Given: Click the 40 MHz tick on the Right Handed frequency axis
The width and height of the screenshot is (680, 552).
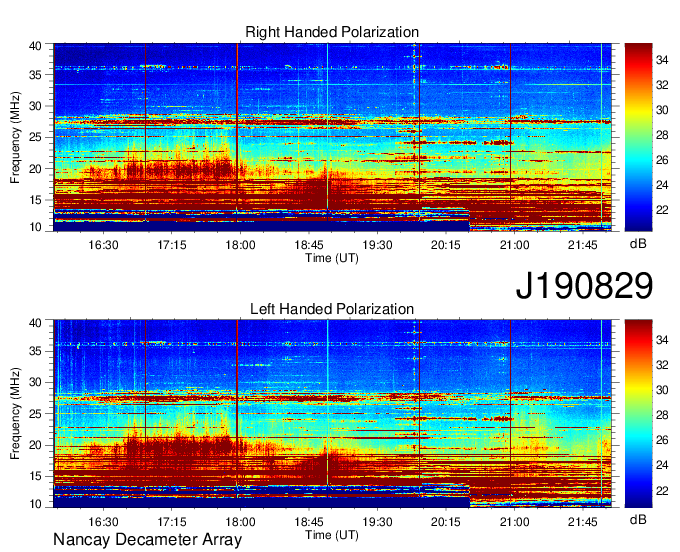Looking at the screenshot, I should 36,46.
